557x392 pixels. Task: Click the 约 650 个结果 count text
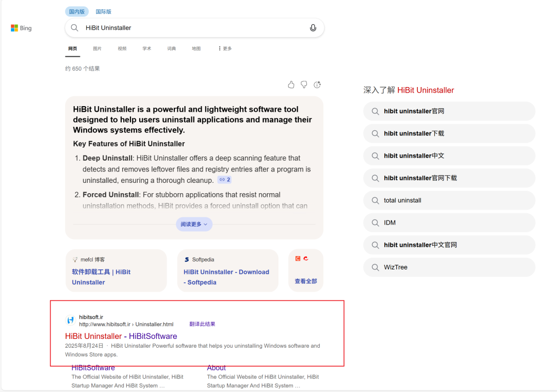83,69
